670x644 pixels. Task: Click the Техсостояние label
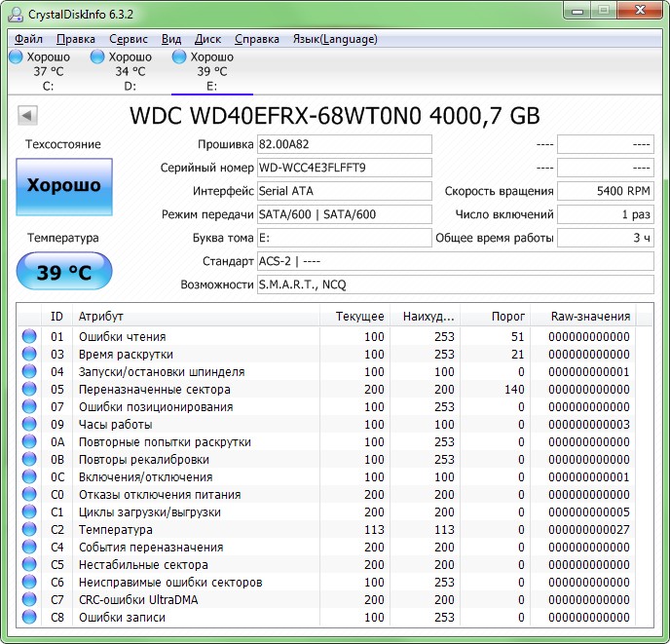63,144
